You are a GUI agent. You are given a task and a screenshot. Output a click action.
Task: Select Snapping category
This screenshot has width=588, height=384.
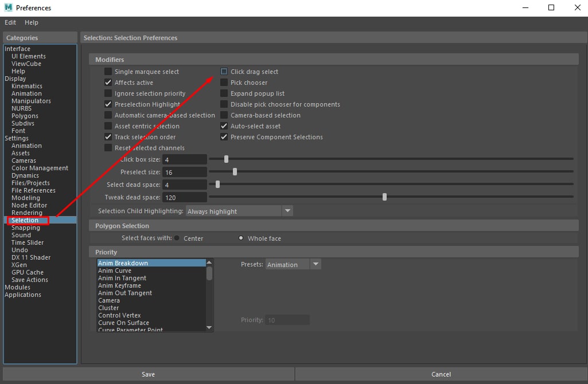click(x=25, y=228)
